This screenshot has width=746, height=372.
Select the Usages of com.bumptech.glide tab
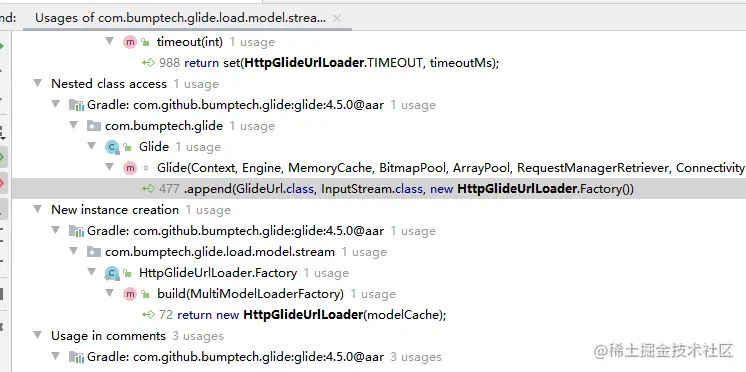pyautogui.click(x=181, y=18)
